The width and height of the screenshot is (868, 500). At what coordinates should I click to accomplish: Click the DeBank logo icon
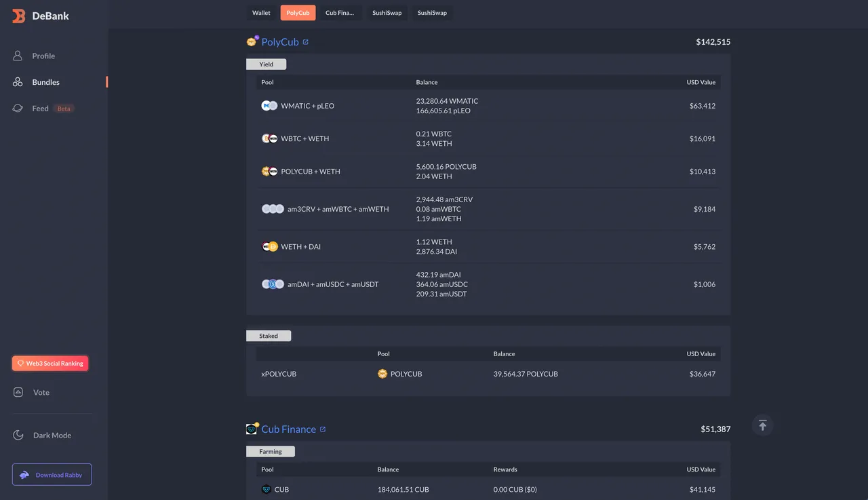(x=18, y=16)
